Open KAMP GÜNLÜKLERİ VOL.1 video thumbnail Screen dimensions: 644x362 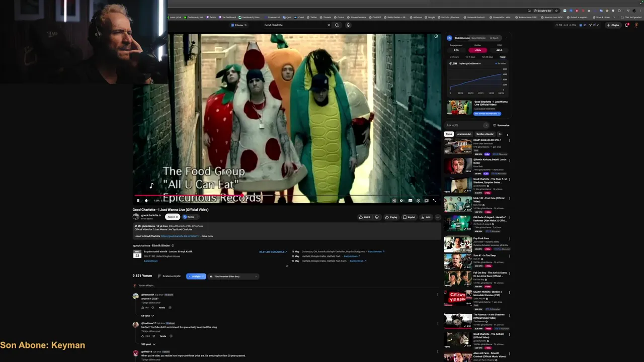(458, 146)
